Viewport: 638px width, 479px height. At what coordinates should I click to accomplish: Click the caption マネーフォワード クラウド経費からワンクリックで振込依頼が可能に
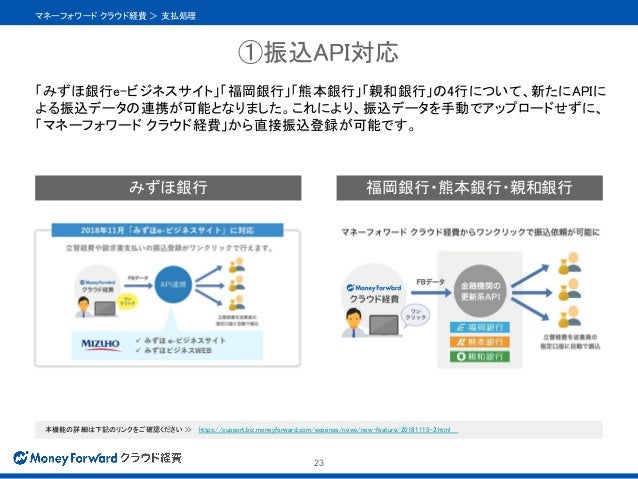pyautogui.click(x=470, y=232)
